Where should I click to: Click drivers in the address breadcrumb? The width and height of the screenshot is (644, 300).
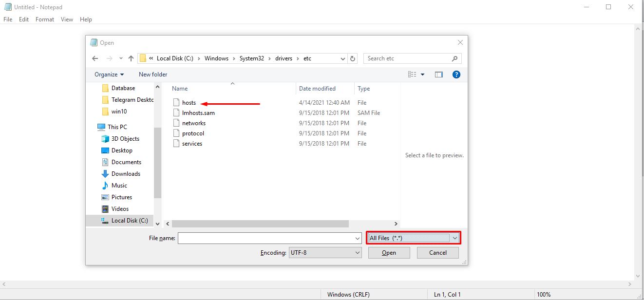click(284, 58)
